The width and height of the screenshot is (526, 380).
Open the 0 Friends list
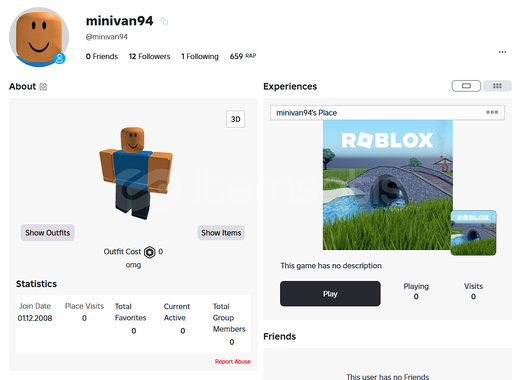point(102,56)
